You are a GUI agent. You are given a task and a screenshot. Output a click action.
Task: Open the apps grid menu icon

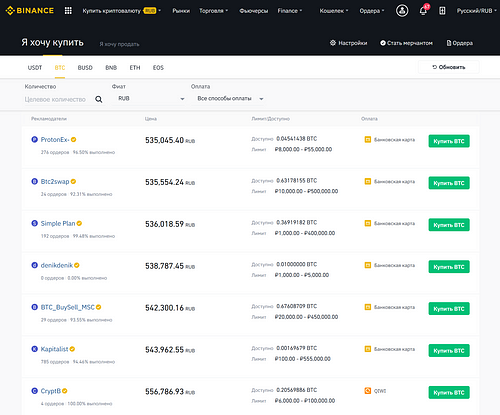[x=68, y=11]
